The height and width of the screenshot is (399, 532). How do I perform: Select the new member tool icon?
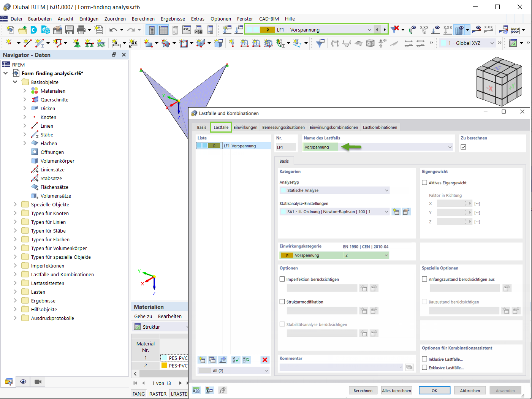pyautogui.click(x=40, y=43)
